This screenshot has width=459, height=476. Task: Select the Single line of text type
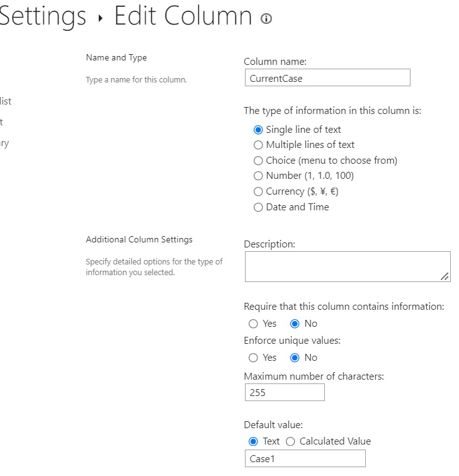pos(258,130)
